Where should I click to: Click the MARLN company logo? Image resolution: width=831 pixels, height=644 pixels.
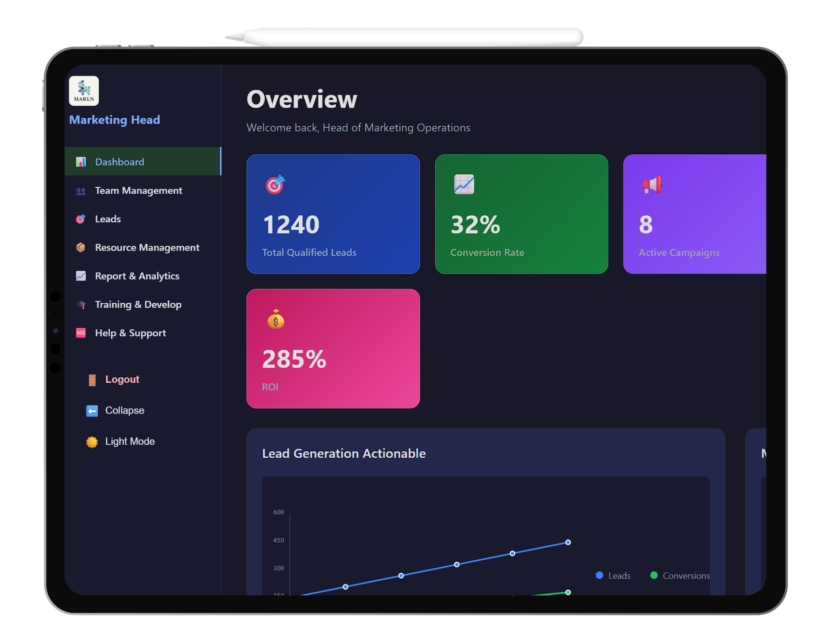click(83, 90)
